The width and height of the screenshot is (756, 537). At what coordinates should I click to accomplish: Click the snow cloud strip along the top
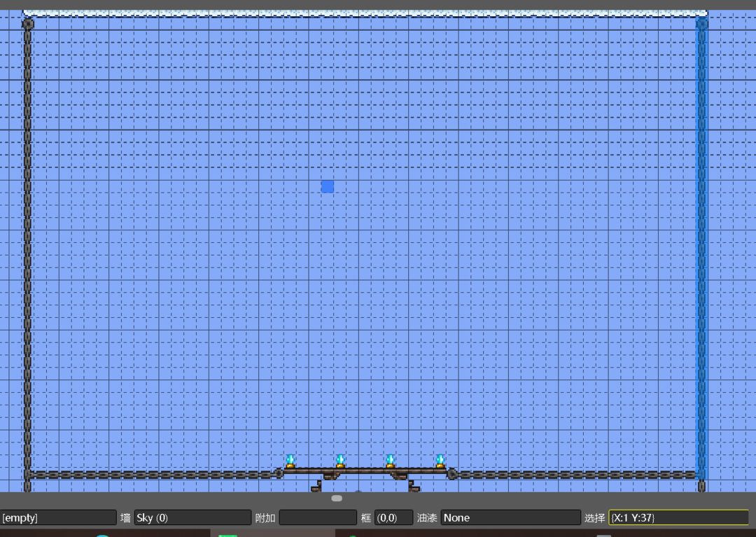click(365, 13)
